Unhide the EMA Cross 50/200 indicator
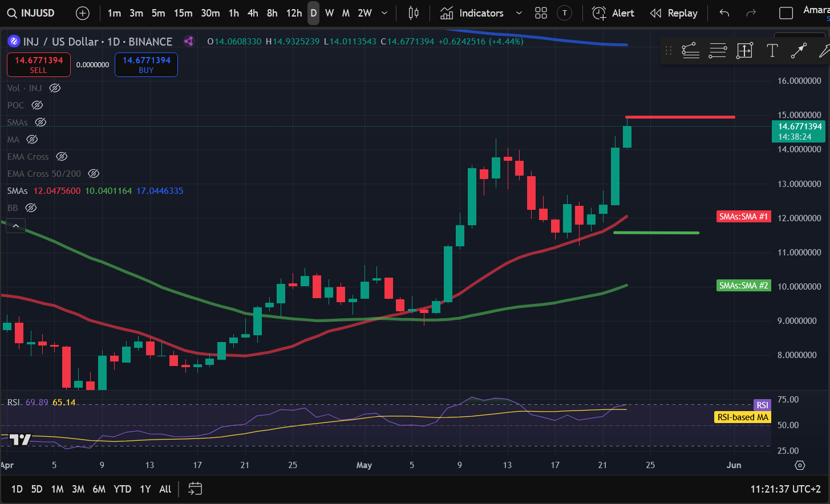 (x=94, y=173)
